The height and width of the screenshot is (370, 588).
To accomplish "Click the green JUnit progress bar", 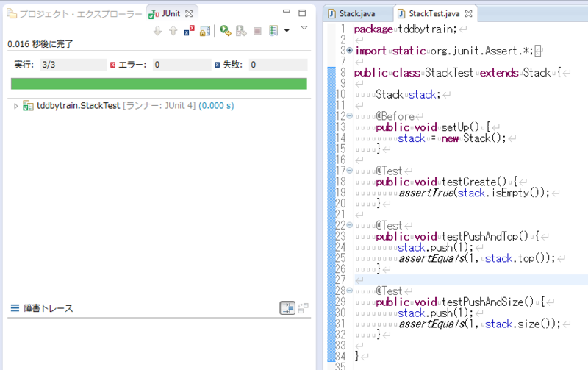I will click(159, 84).
